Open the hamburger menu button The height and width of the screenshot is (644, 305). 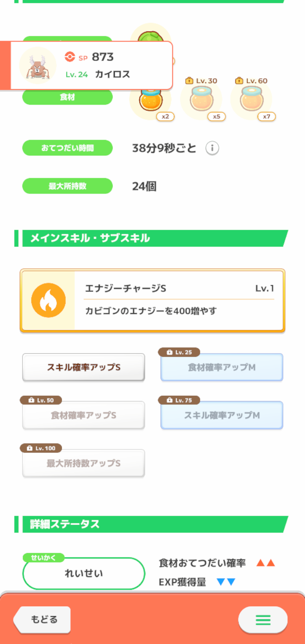[x=263, y=621]
